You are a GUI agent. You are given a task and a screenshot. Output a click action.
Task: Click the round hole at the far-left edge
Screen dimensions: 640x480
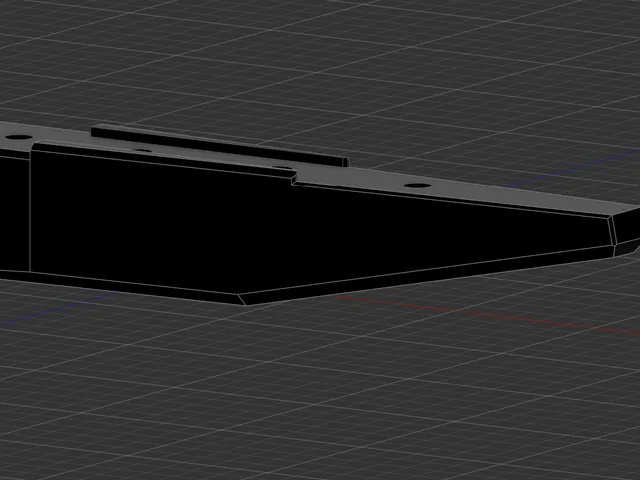click(x=19, y=137)
